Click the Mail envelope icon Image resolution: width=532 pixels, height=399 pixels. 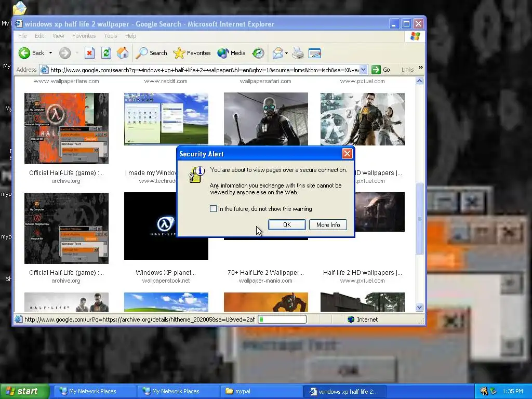[277, 53]
